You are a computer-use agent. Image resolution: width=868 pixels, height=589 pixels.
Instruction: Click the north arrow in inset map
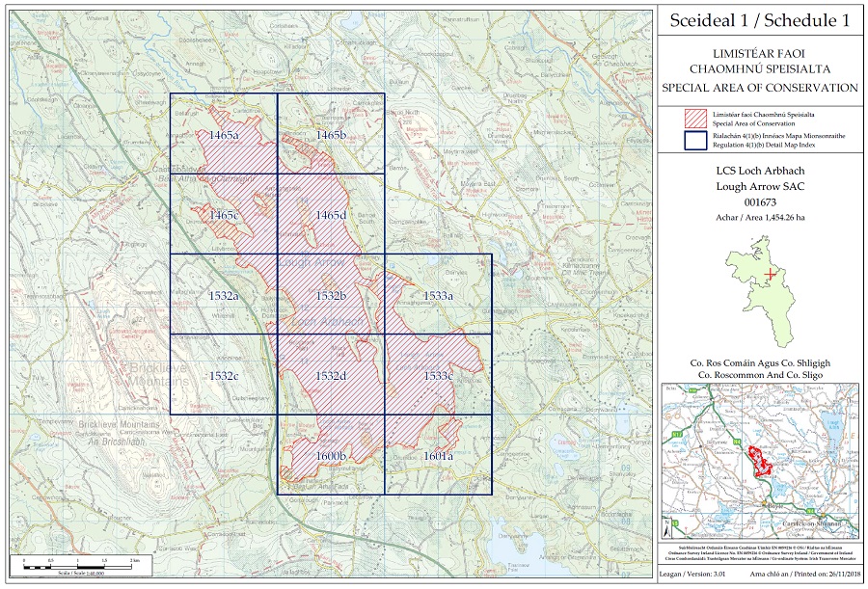(x=669, y=526)
